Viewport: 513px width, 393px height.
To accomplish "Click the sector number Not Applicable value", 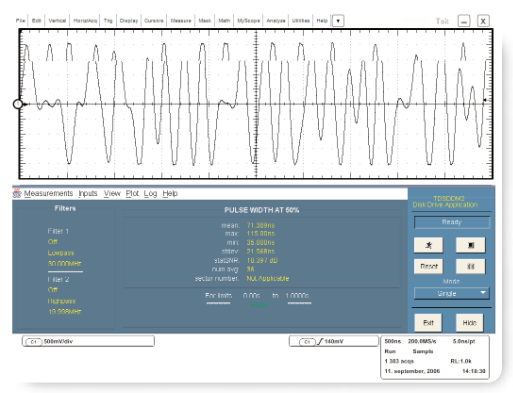I will [268, 278].
